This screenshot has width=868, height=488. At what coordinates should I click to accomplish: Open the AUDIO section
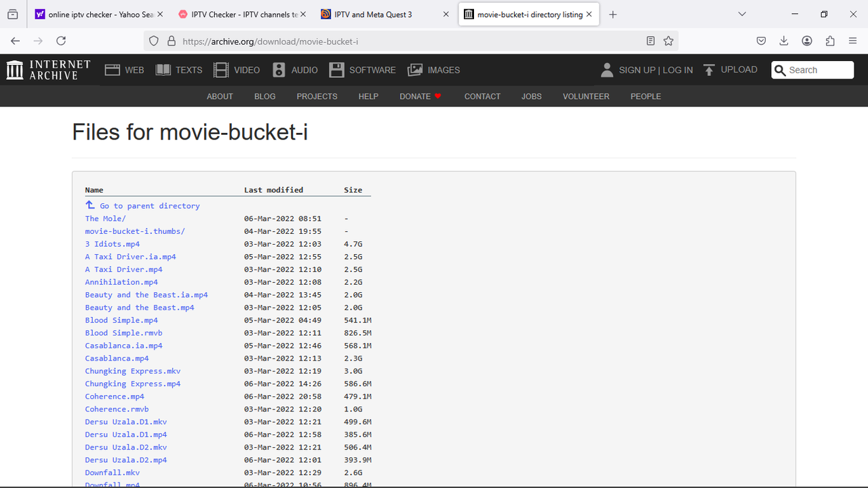tap(295, 70)
